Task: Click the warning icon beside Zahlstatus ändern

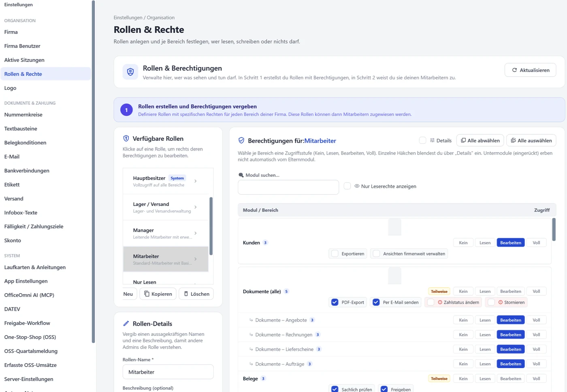Action: [x=440, y=302]
